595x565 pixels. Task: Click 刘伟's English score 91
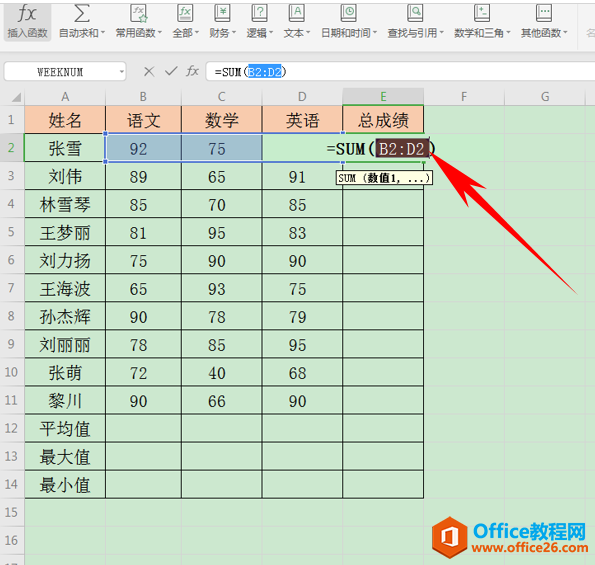(x=302, y=176)
